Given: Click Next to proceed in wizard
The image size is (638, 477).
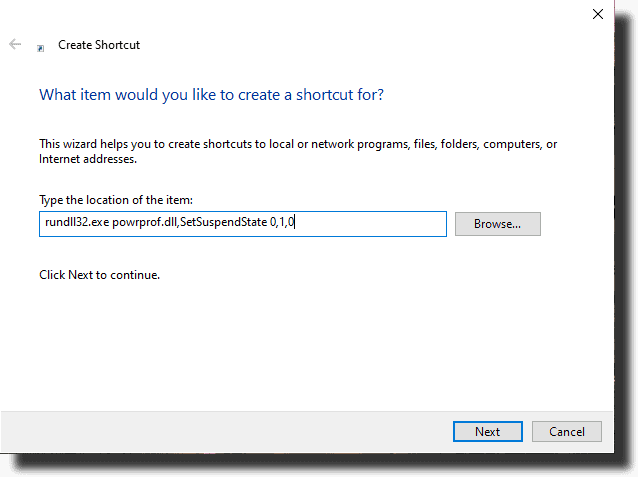Looking at the screenshot, I should click(487, 431).
